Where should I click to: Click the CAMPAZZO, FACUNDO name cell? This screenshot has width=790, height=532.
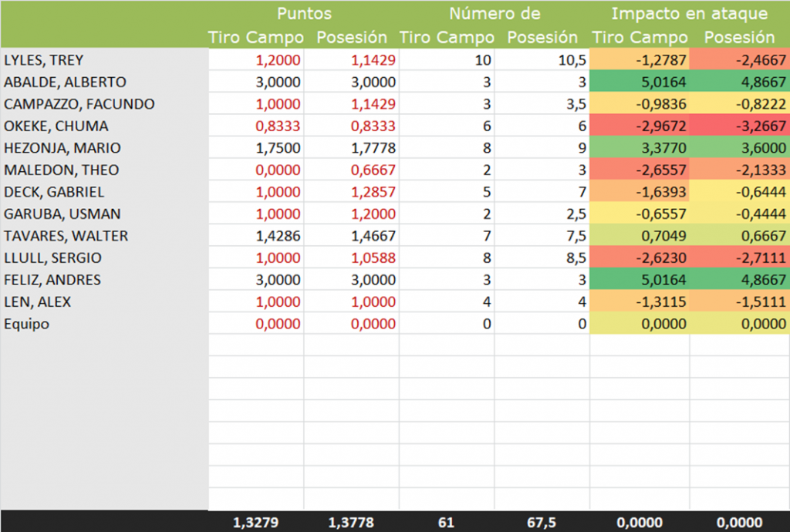coord(79,104)
